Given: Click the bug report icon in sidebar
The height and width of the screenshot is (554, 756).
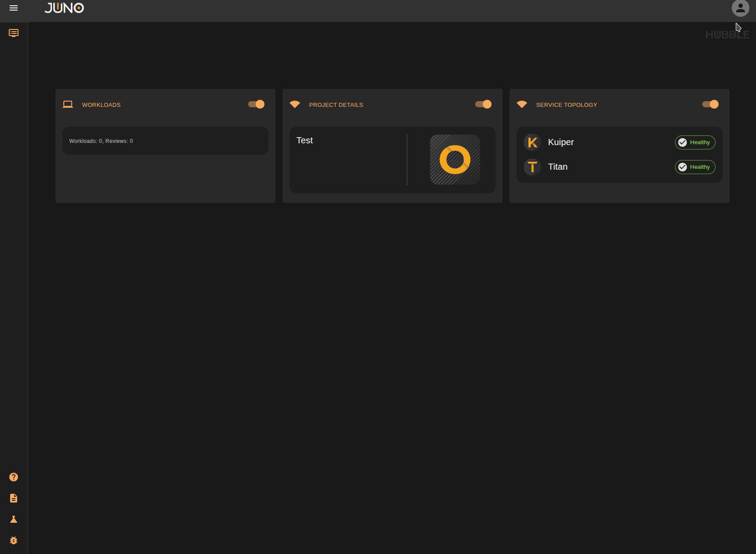Looking at the screenshot, I should [x=14, y=540].
